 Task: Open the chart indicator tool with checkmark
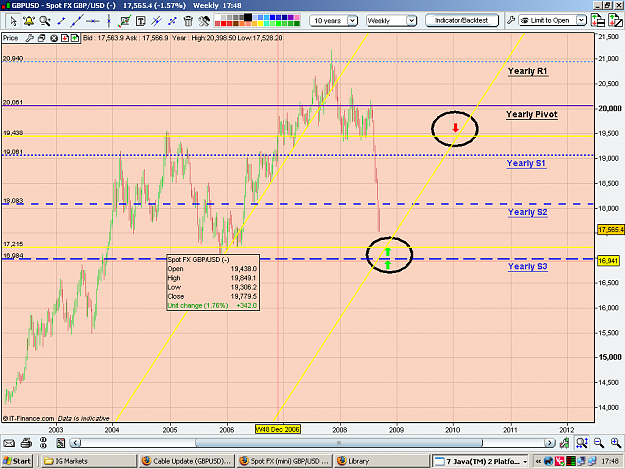125,21
